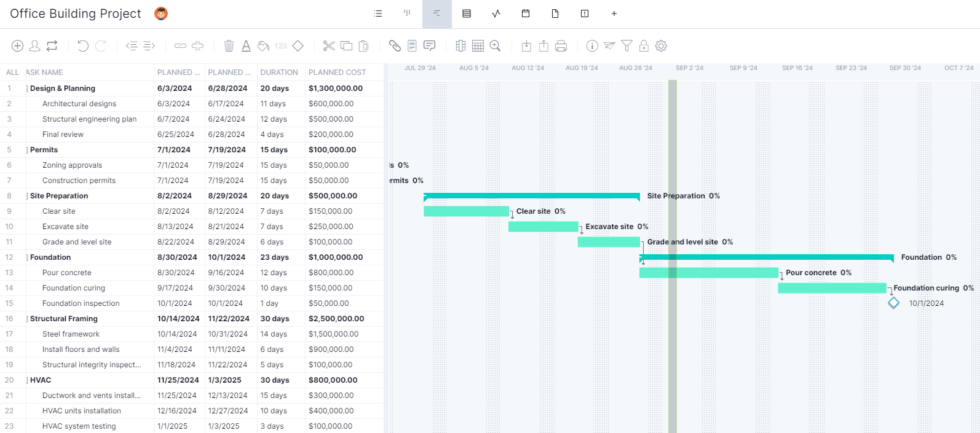Open the task notes icon
The width and height of the screenshot is (980, 433).
coord(412,45)
